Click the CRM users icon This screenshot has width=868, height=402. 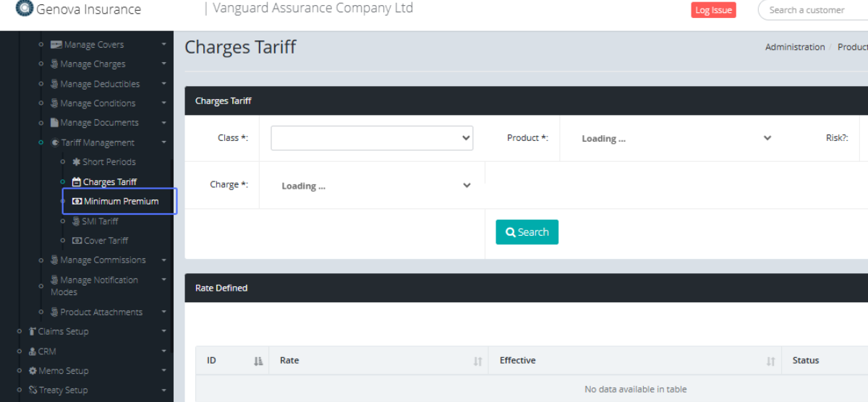click(x=33, y=351)
